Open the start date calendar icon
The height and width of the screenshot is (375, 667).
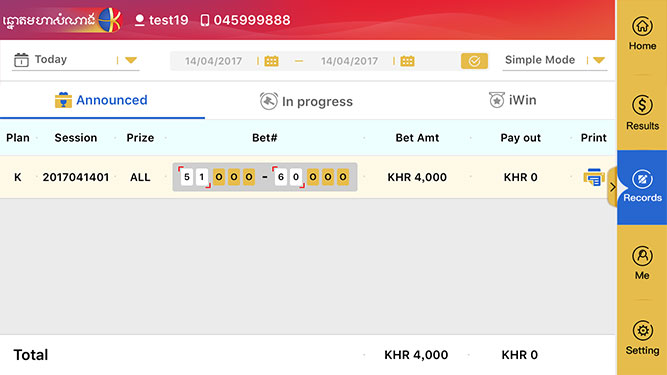click(x=271, y=61)
